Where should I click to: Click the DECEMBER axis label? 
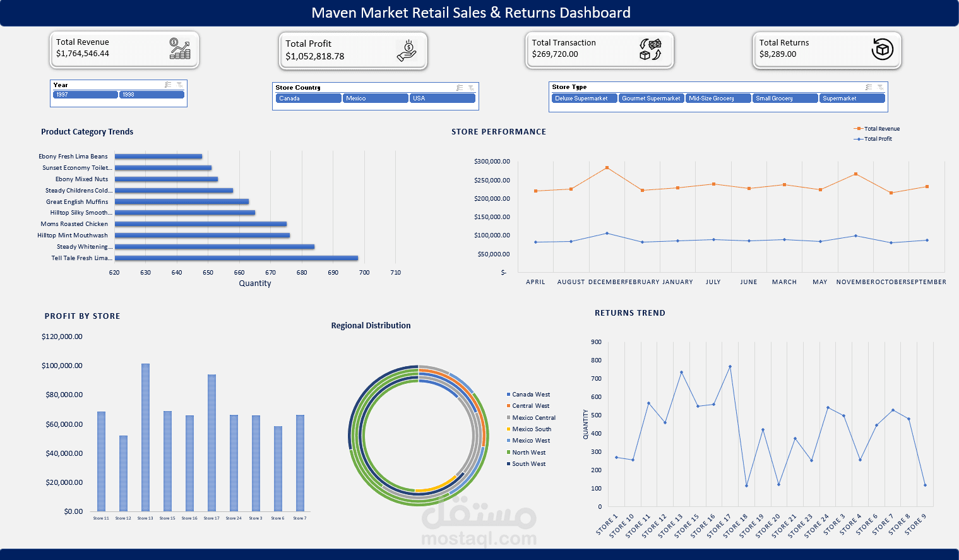(606, 282)
